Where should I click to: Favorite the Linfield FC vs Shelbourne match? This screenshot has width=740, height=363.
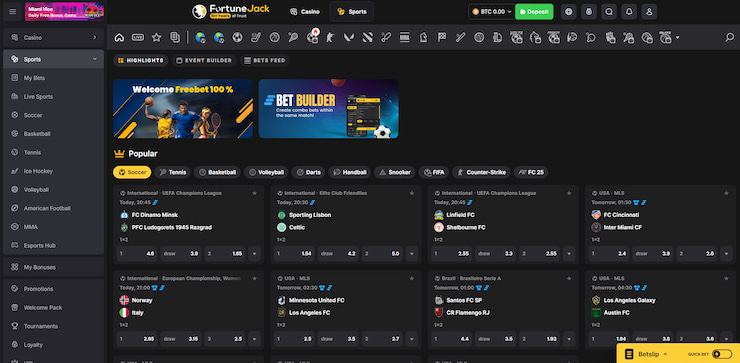point(569,193)
